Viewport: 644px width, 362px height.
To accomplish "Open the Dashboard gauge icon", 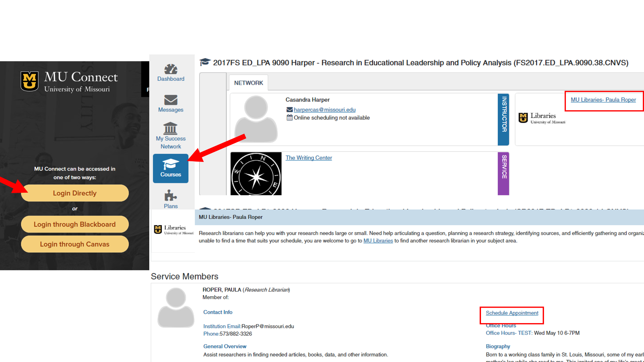I will (x=171, y=69).
